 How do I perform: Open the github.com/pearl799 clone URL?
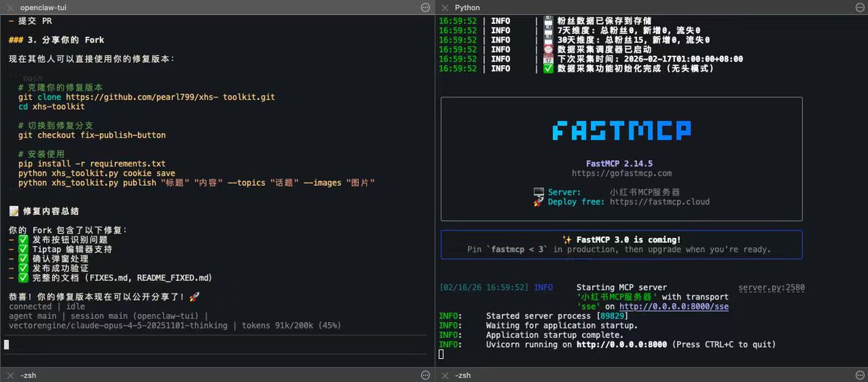(x=170, y=97)
